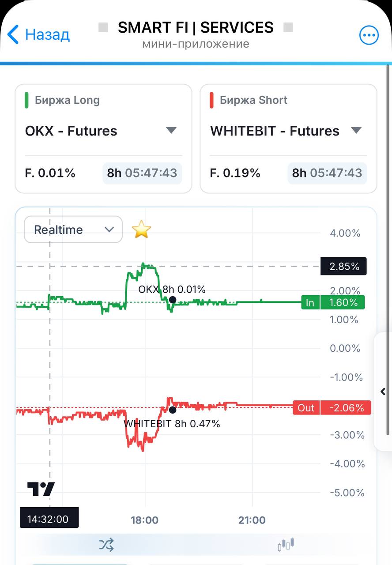The image size is (392, 565).
Task: Click the OKX 8h funding timer badge
Action: point(142,173)
